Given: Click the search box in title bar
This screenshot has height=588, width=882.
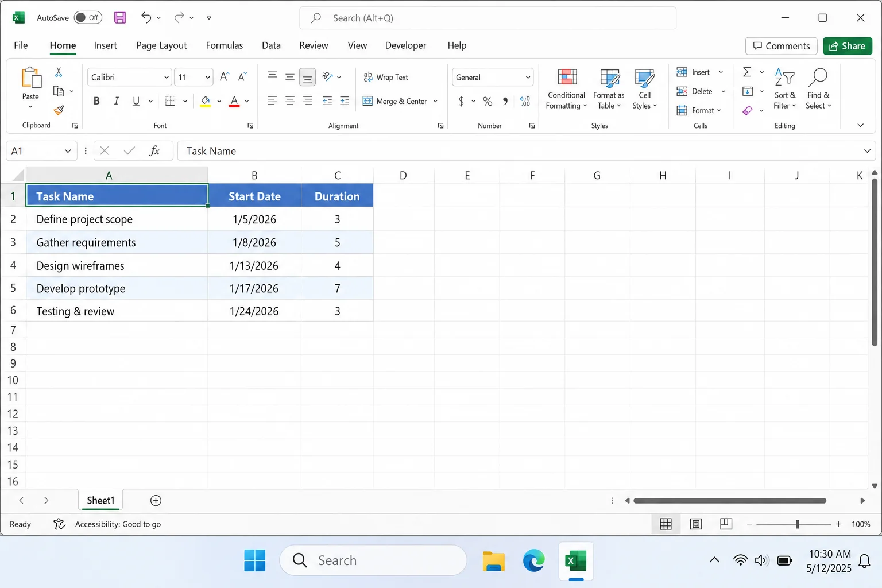Looking at the screenshot, I should pos(488,18).
